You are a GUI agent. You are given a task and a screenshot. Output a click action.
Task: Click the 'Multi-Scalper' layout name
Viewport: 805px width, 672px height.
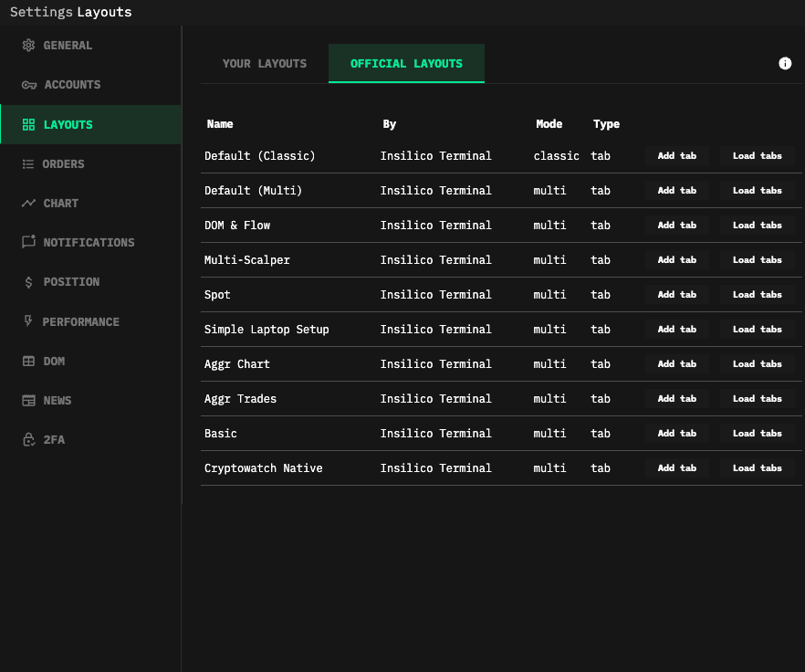click(247, 260)
